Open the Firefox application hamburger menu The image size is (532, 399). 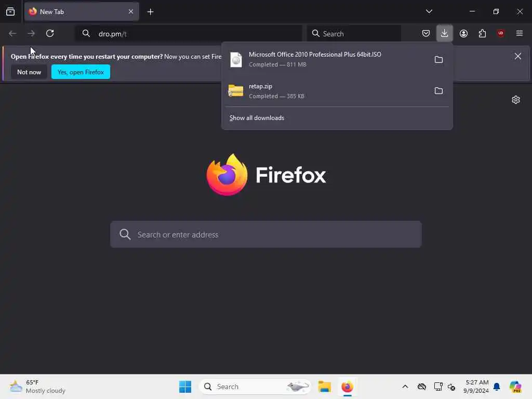520,33
